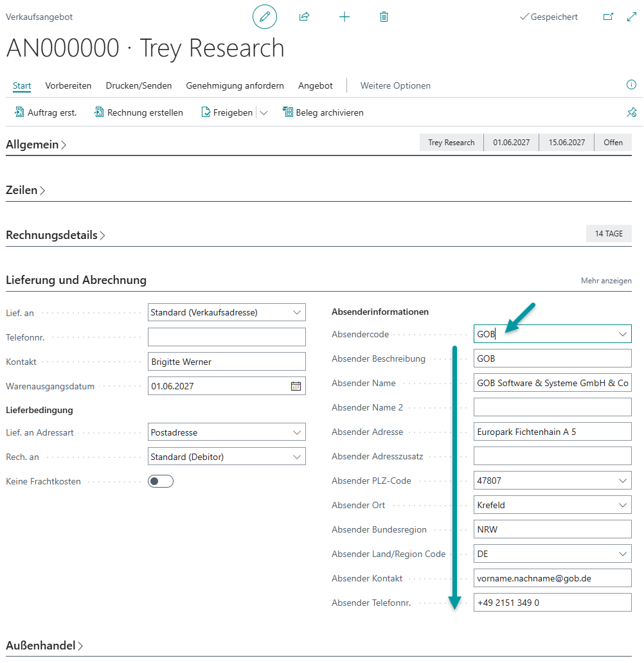Screen dimensions: 644x663
Task: Expand the Außenhandel section
Action: coord(44,646)
